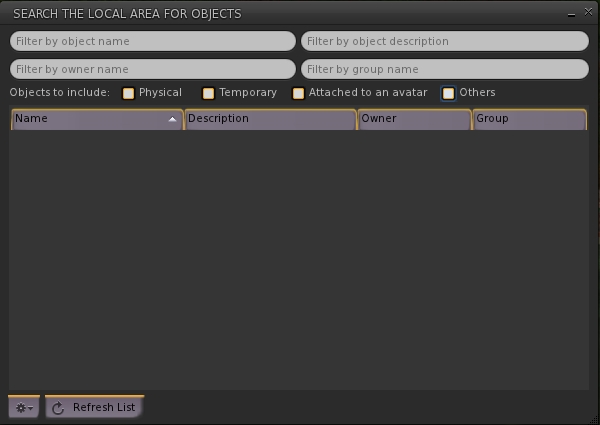600x425 pixels.
Task: Sort by the Group column header
Action: pos(529,119)
